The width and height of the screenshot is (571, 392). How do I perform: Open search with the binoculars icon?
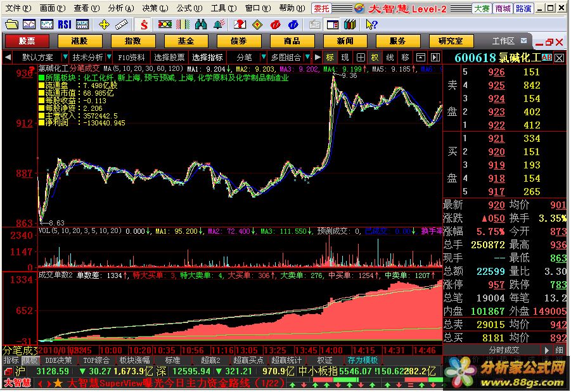click(201, 25)
